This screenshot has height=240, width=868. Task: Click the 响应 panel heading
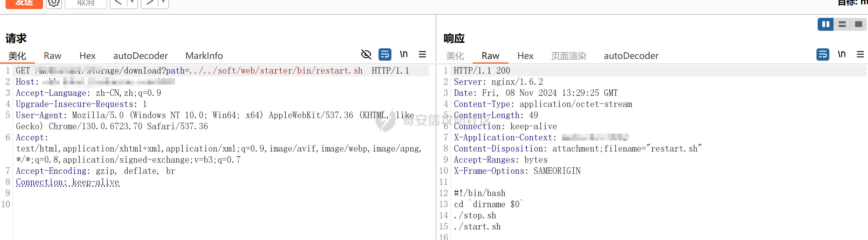coord(454,38)
